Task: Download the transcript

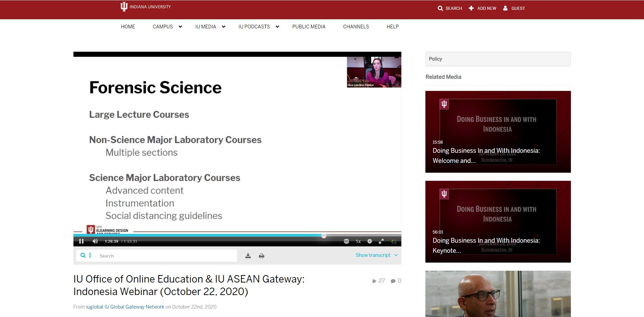Action: pyautogui.click(x=248, y=256)
